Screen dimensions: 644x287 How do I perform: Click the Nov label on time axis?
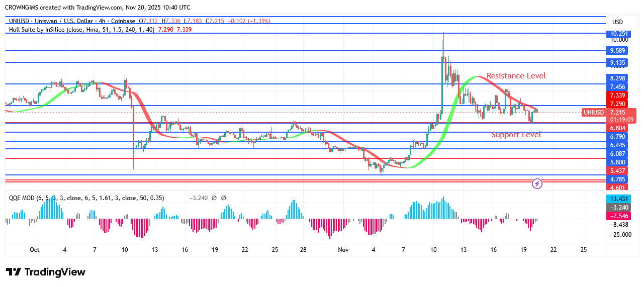coord(343,250)
